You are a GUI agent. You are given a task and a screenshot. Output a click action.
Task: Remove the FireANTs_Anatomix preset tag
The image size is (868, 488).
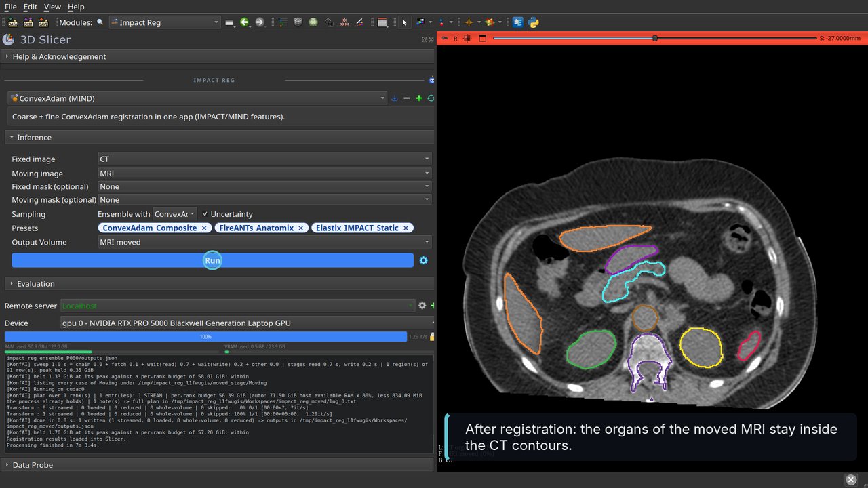tap(301, 228)
